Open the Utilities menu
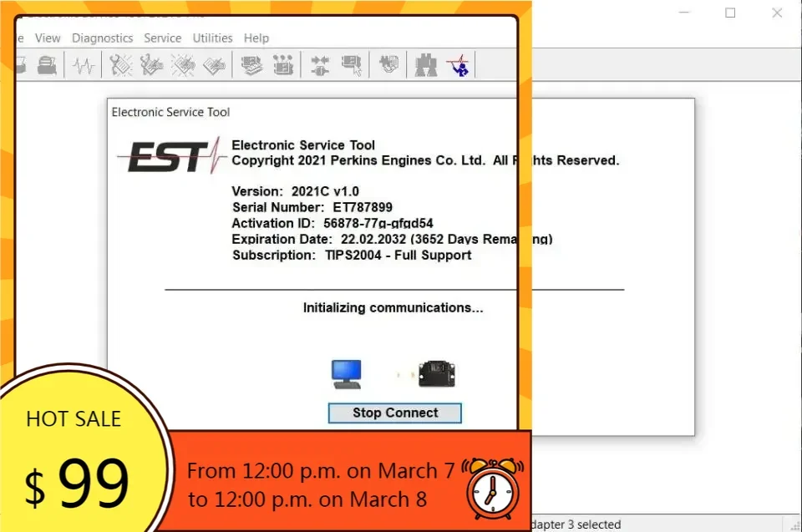Screen dimensions: 802x532 212,38
